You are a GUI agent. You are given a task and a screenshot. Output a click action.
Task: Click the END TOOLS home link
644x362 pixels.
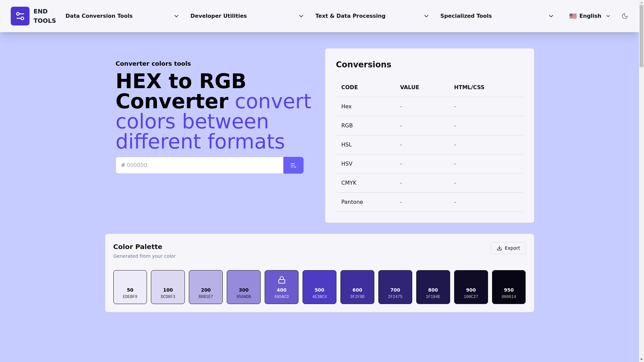tap(33, 16)
